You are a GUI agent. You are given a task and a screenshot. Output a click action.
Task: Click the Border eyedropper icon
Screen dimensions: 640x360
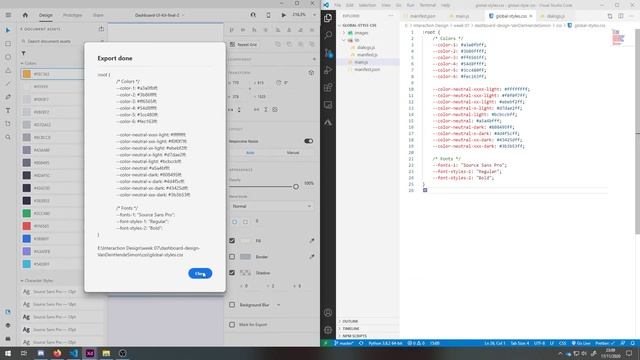[311, 257]
